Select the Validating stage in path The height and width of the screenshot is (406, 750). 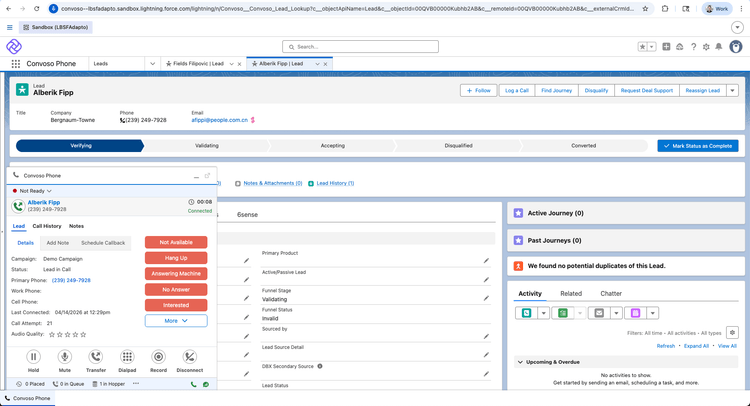[x=207, y=146]
